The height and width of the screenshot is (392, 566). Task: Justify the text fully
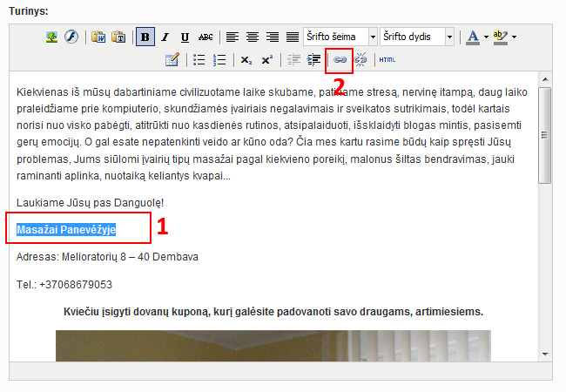tap(293, 37)
